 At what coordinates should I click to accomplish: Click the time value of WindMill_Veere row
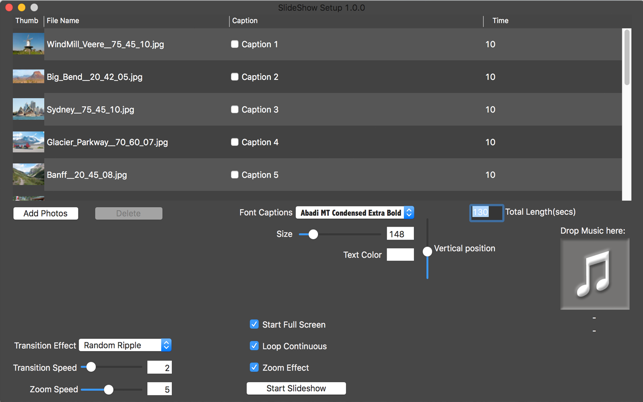pyautogui.click(x=490, y=44)
